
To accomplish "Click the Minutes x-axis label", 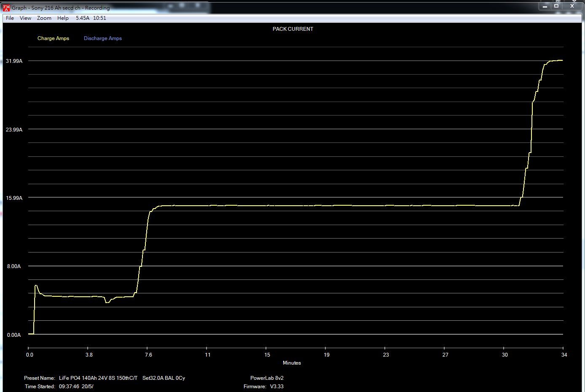I will tap(292, 363).
